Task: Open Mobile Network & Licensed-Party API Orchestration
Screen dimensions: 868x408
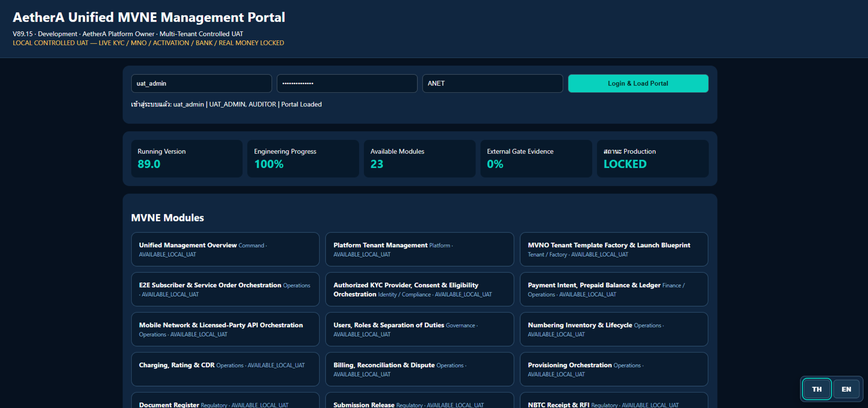Action: point(225,329)
